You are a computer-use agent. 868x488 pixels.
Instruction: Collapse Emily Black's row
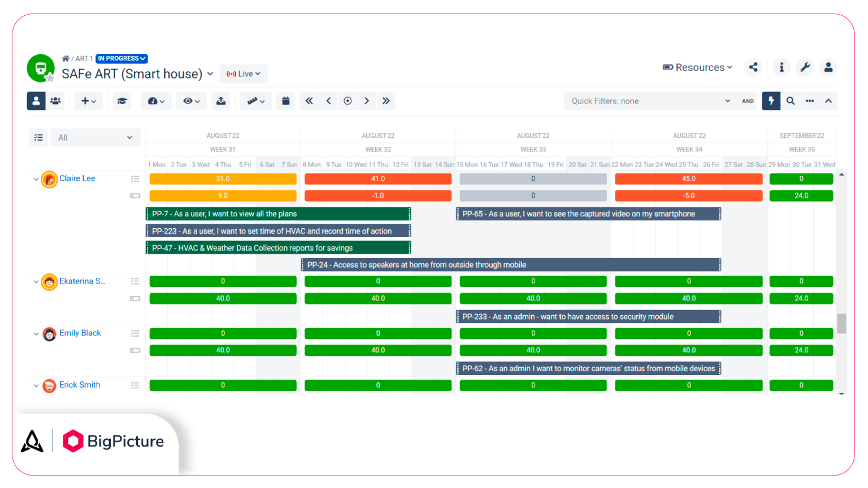pos(36,334)
